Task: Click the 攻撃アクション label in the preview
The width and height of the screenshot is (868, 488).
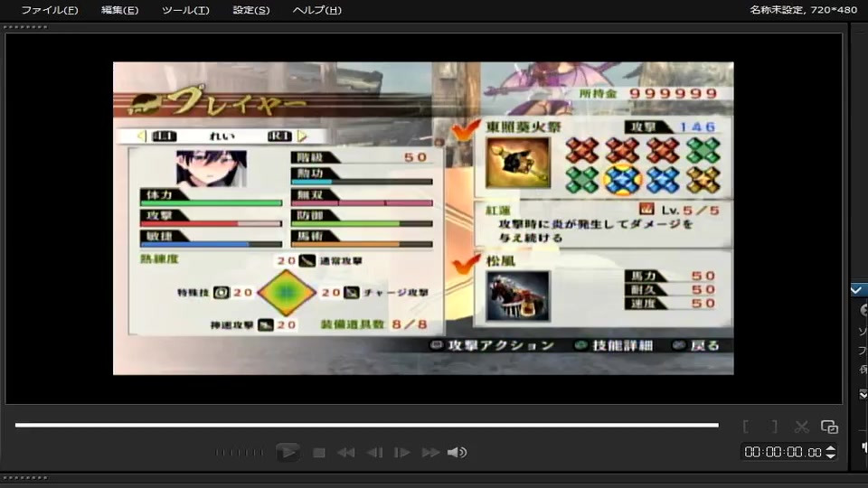Action: click(x=501, y=345)
